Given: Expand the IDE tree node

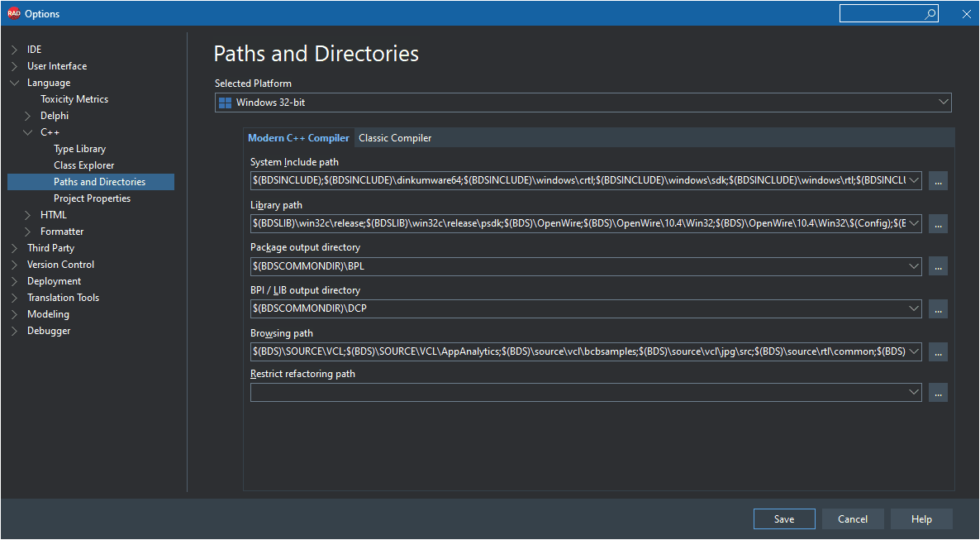Looking at the screenshot, I should [x=14, y=50].
